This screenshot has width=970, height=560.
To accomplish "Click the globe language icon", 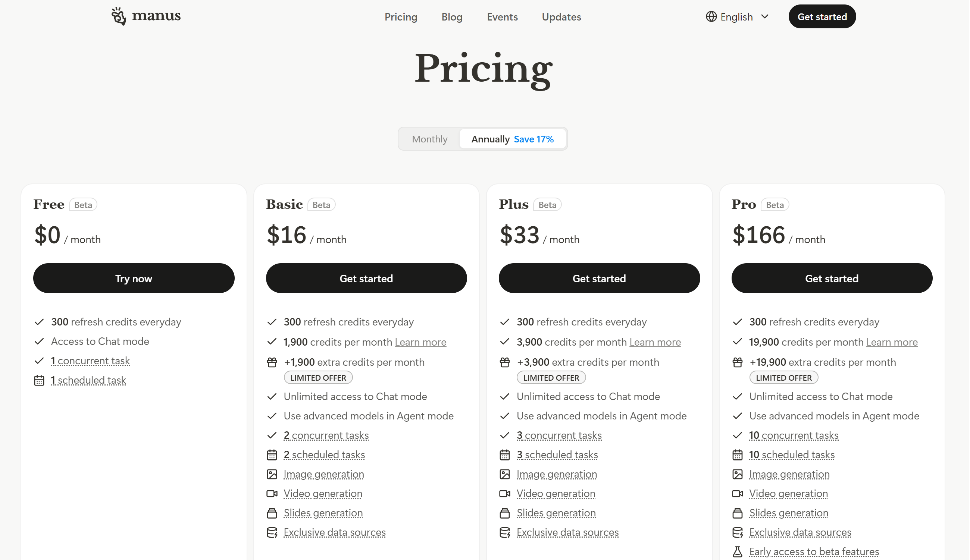I will point(711,16).
